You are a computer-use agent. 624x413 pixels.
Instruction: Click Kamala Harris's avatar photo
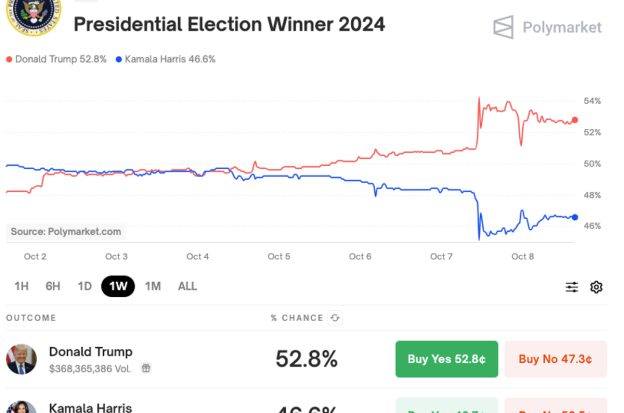click(x=22, y=406)
